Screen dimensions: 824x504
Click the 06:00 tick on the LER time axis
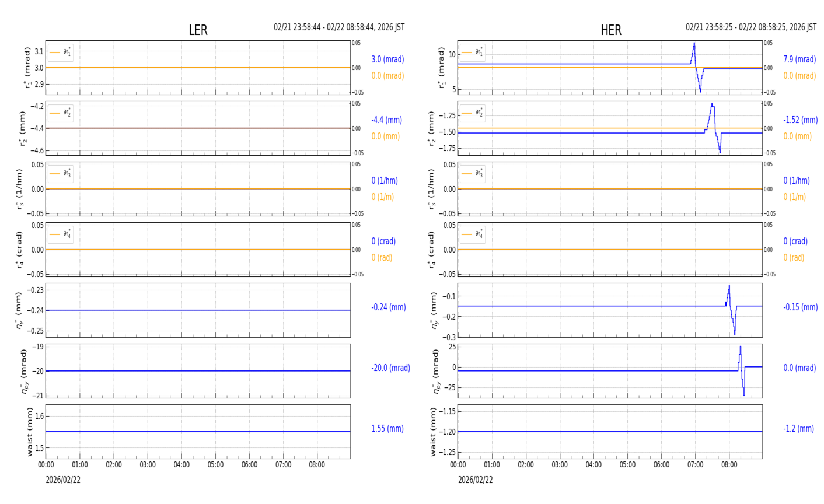(249, 465)
